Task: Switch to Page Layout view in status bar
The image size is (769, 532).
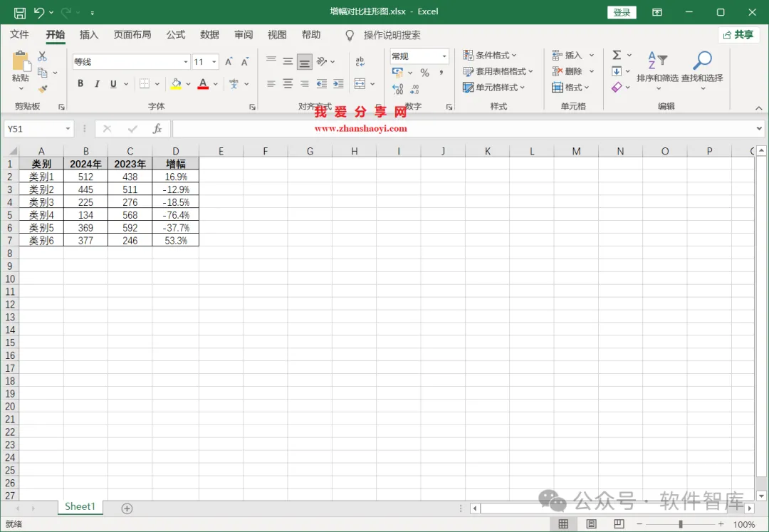Action: (x=592, y=524)
